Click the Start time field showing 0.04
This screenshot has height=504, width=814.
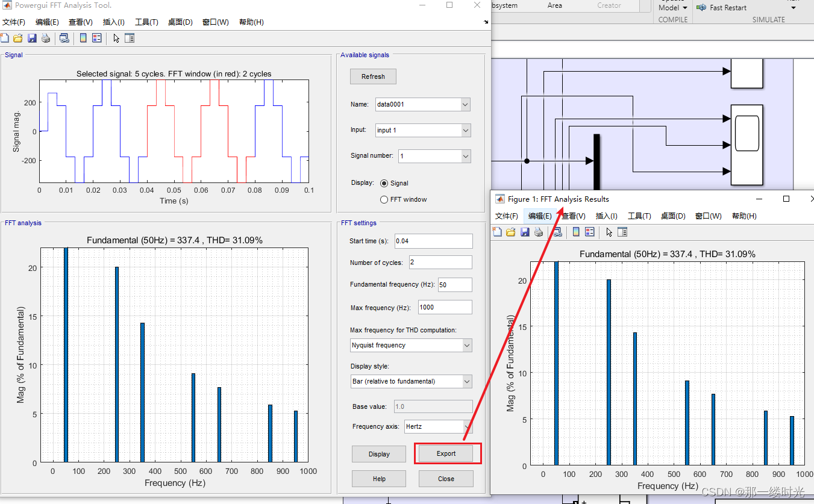pos(434,241)
